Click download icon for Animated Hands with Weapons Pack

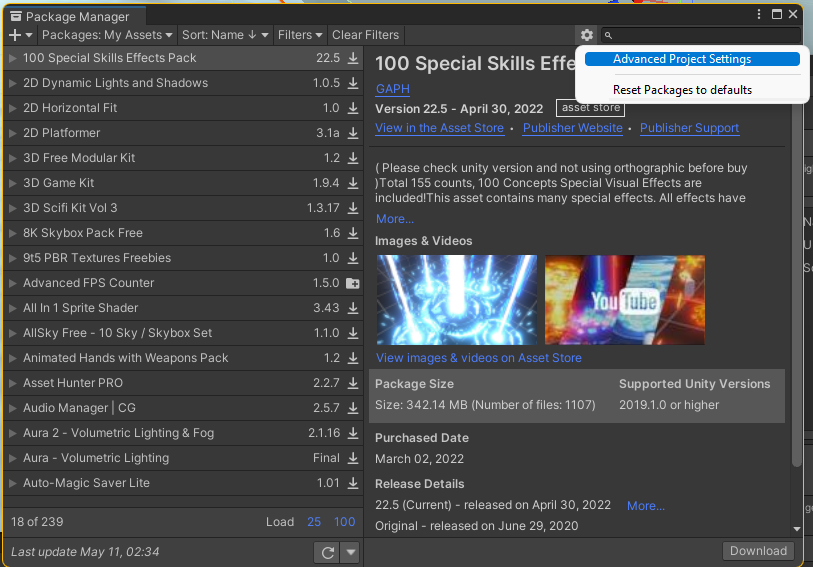coord(353,358)
